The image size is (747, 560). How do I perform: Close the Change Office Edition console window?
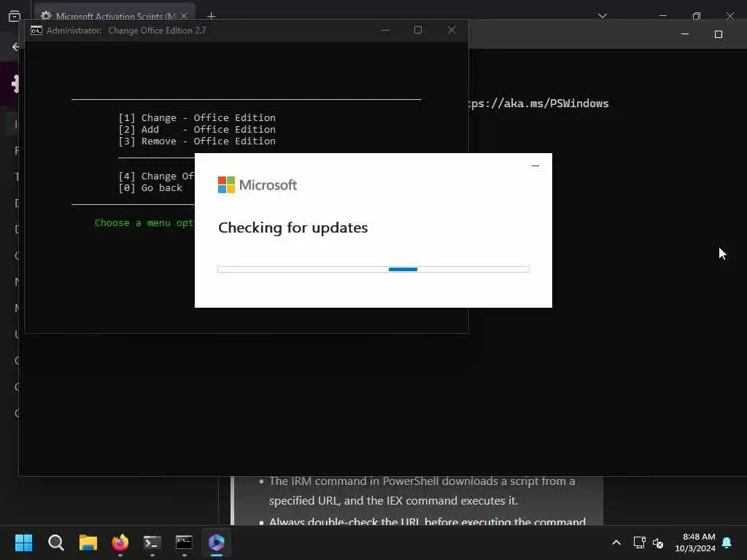click(x=451, y=31)
